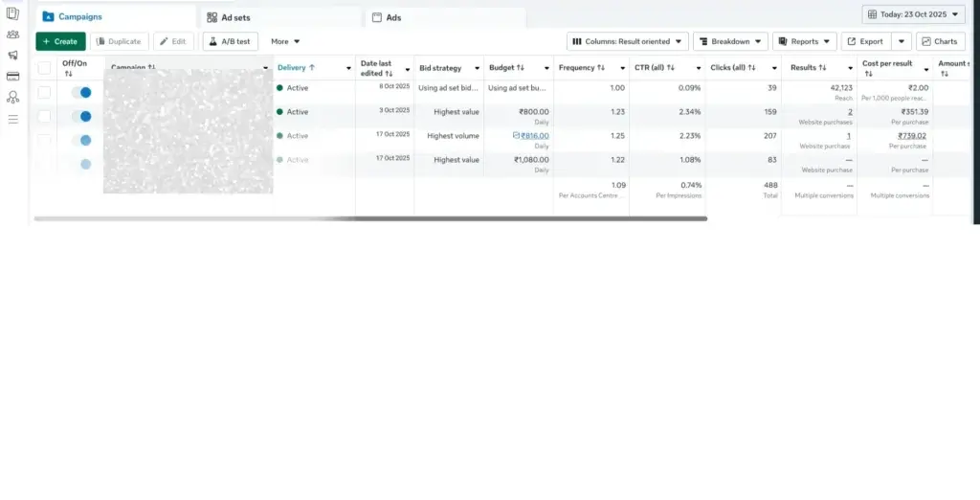Tick the select-all checkbox in header
Image resolution: width=980 pixels, height=500 pixels.
(x=44, y=68)
